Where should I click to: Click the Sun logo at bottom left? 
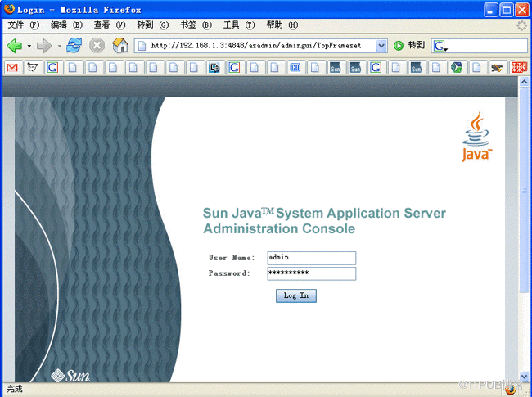pos(70,375)
